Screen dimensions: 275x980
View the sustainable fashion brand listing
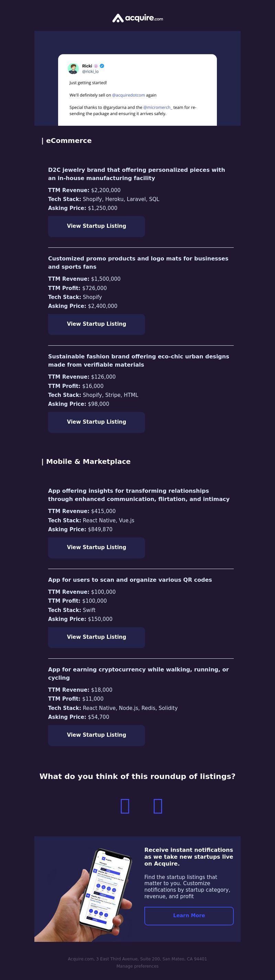click(x=96, y=422)
